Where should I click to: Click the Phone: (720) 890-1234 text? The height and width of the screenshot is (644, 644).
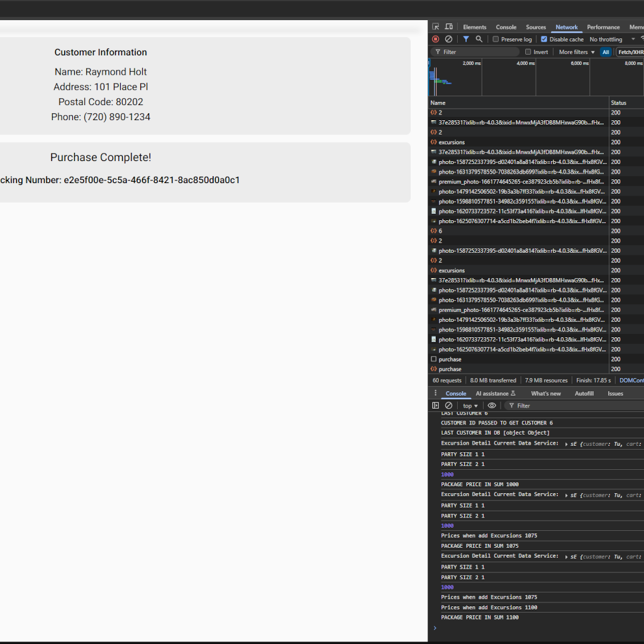[101, 117]
